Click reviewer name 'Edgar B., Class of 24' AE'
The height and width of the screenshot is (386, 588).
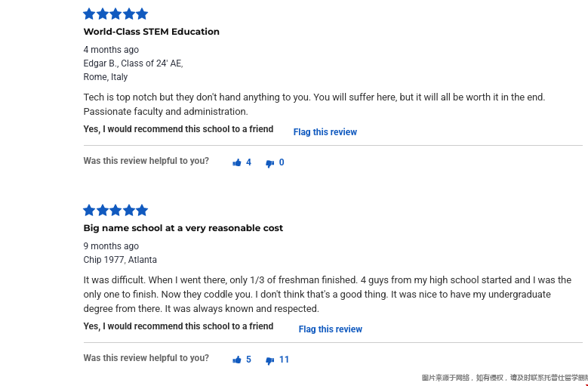[x=133, y=63]
